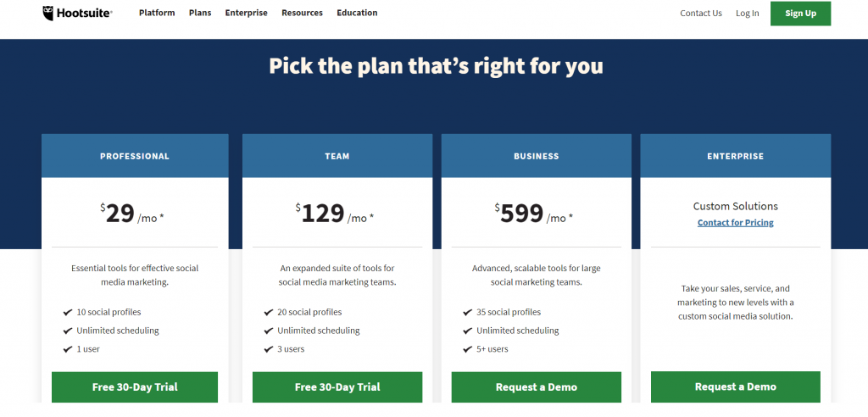Click the PROFESSIONAL plan header
The image size is (868, 417).
pyautogui.click(x=135, y=156)
